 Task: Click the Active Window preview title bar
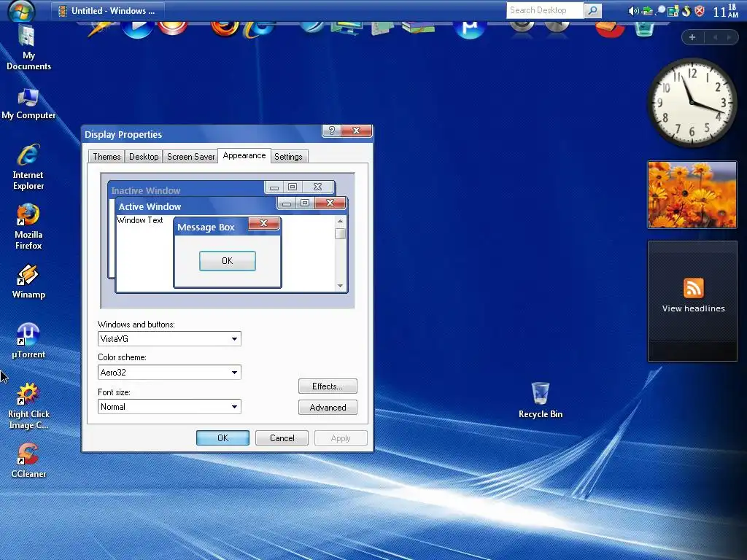[196, 206]
